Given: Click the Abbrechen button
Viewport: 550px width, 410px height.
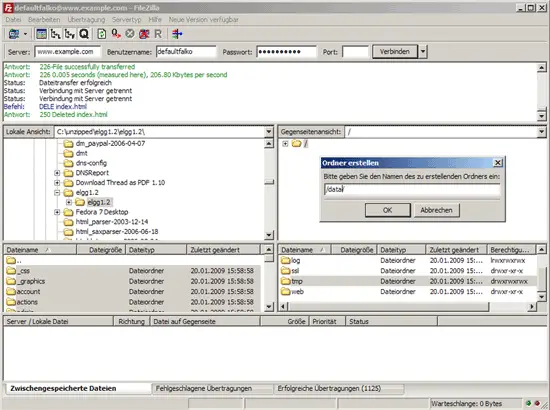Looking at the screenshot, I should (436, 210).
